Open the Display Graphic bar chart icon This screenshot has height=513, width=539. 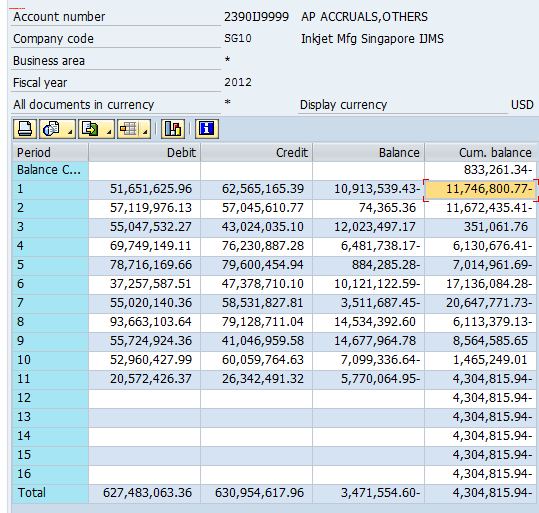click(x=173, y=129)
